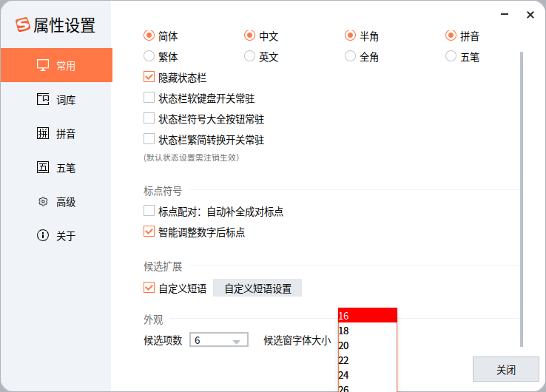
Task: Choose font size 16 in dropdown list
Action: click(x=368, y=315)
